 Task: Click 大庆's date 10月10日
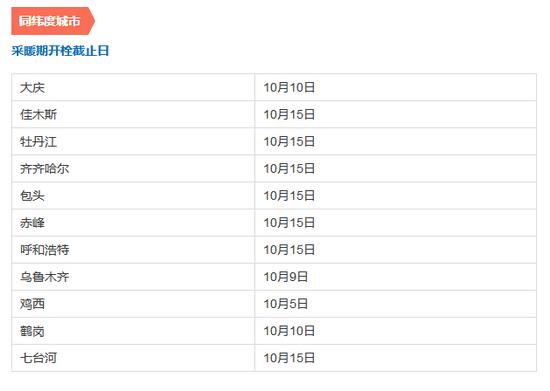tap(289, 87)
